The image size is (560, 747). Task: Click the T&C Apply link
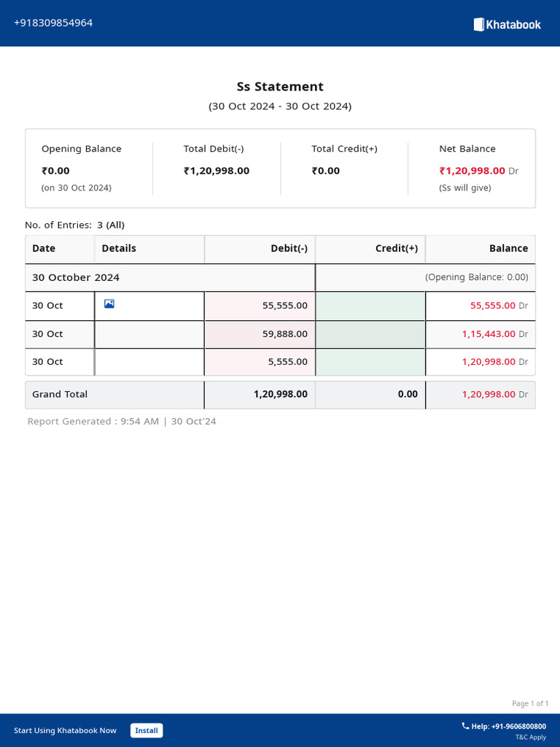click(530, 738)
